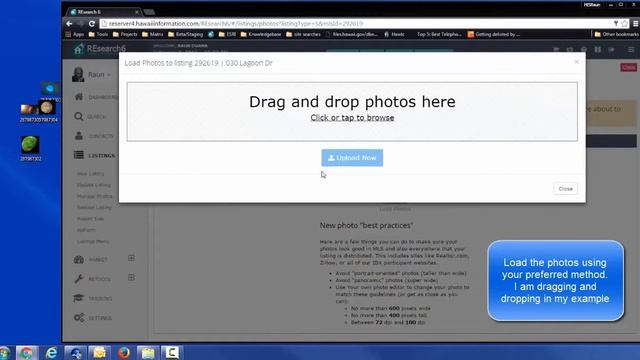
Task: Click the columns icon in app header
Action: click(x=598, y=49)
